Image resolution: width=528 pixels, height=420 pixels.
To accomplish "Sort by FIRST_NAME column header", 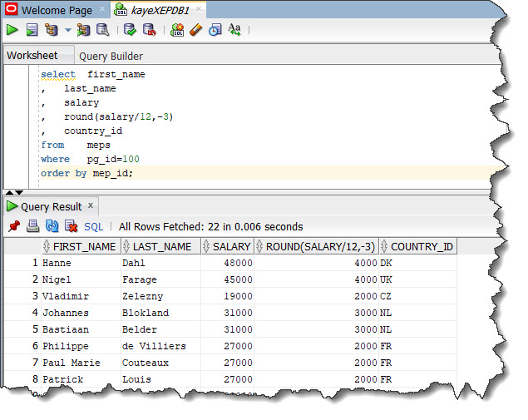I will 81,246.
